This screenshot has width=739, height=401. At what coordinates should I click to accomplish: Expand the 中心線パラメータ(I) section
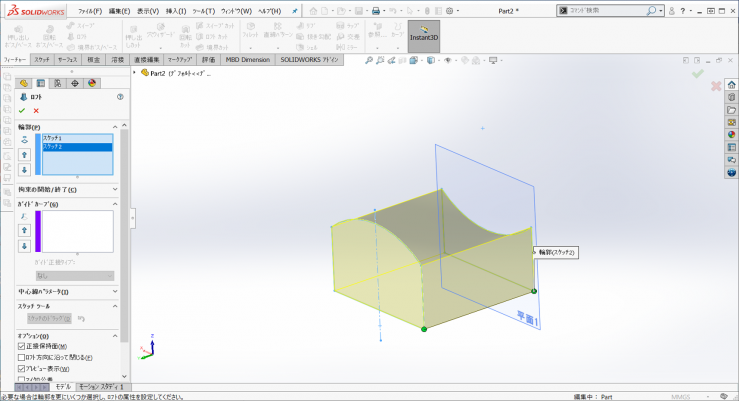point(115,291)
